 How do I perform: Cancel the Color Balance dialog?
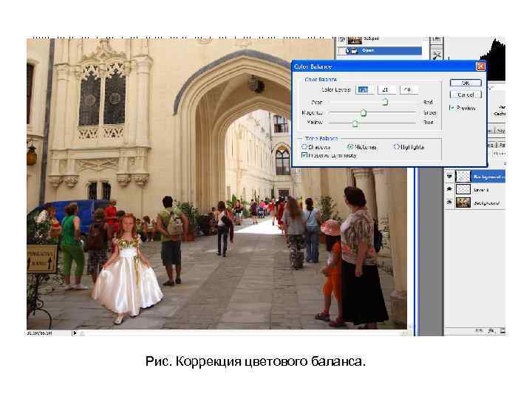(465, 95)
